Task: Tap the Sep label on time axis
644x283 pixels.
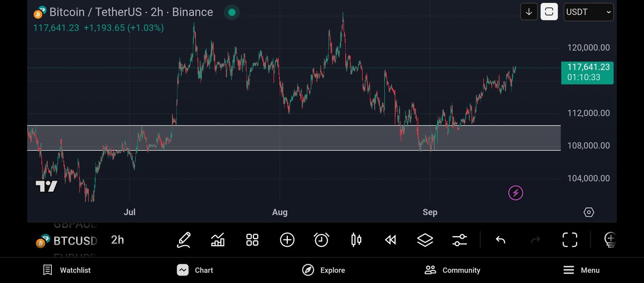Action: click(x=430, y=212)
